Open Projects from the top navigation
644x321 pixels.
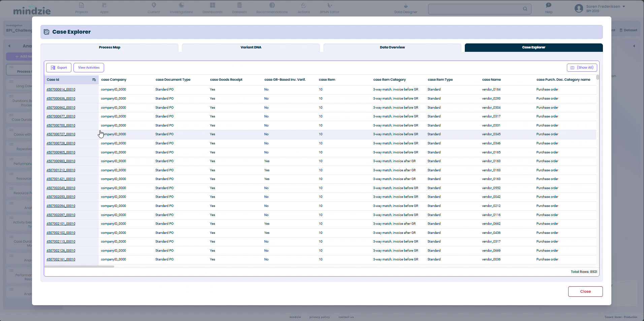coord(82,8)
